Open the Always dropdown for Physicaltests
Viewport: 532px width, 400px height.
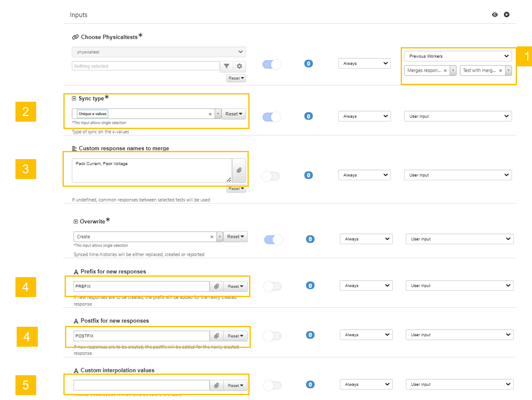pos(365,63)
